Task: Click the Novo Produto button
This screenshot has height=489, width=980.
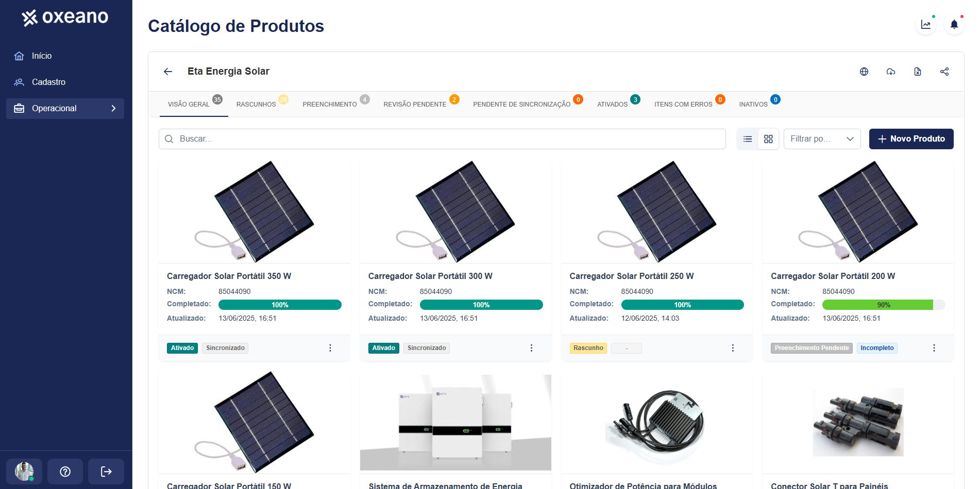Action: pos(911,139)
